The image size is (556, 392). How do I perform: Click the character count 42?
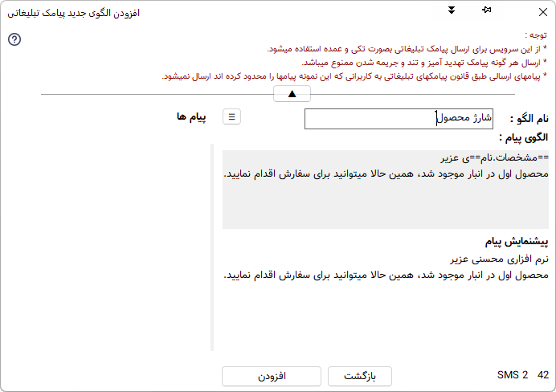543,375
